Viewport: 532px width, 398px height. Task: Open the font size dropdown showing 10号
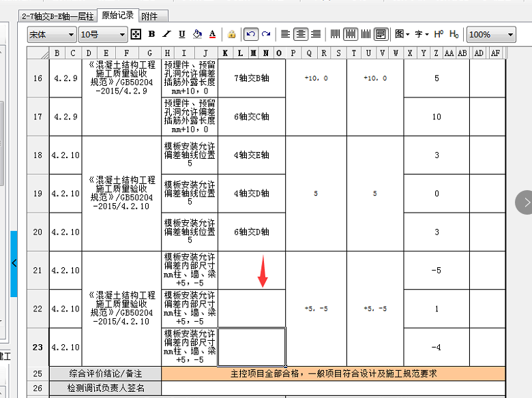coord(103,34)
